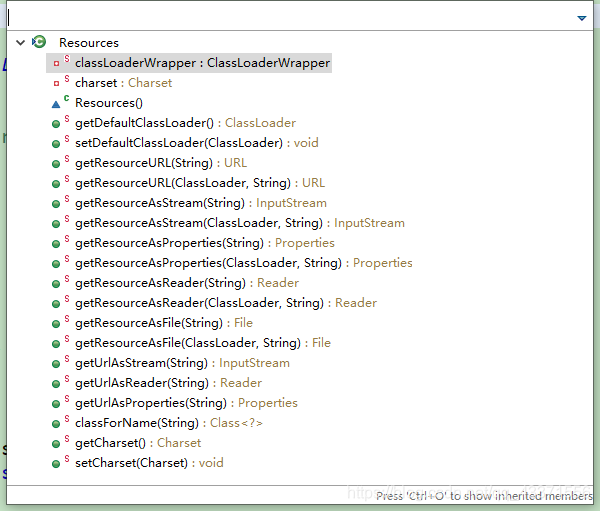Click the icon of getResourceAsReader(String)
Screen dimensions: 600x511
(56, 284)
